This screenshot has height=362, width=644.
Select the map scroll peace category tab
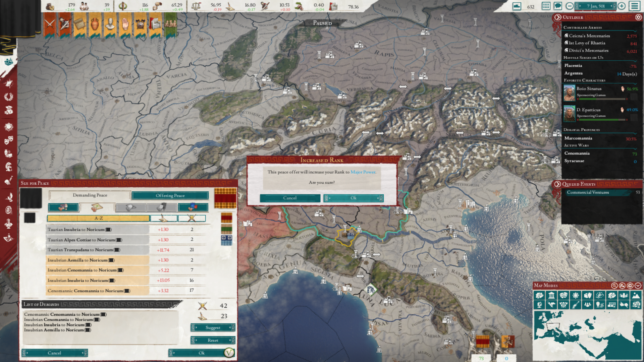pos(97,207)
